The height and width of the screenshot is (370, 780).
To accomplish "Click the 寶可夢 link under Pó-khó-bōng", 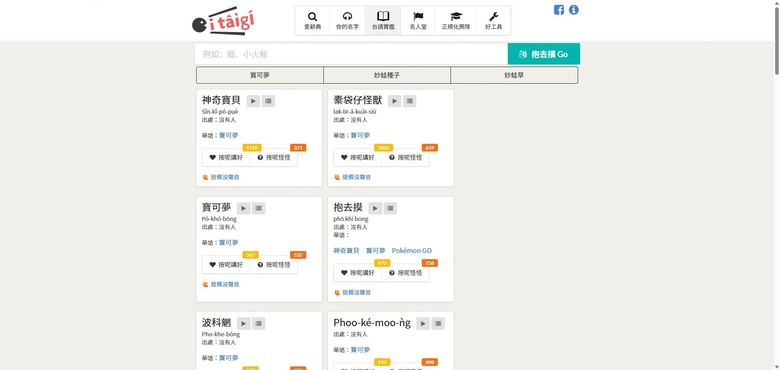I will coord(229,243).
